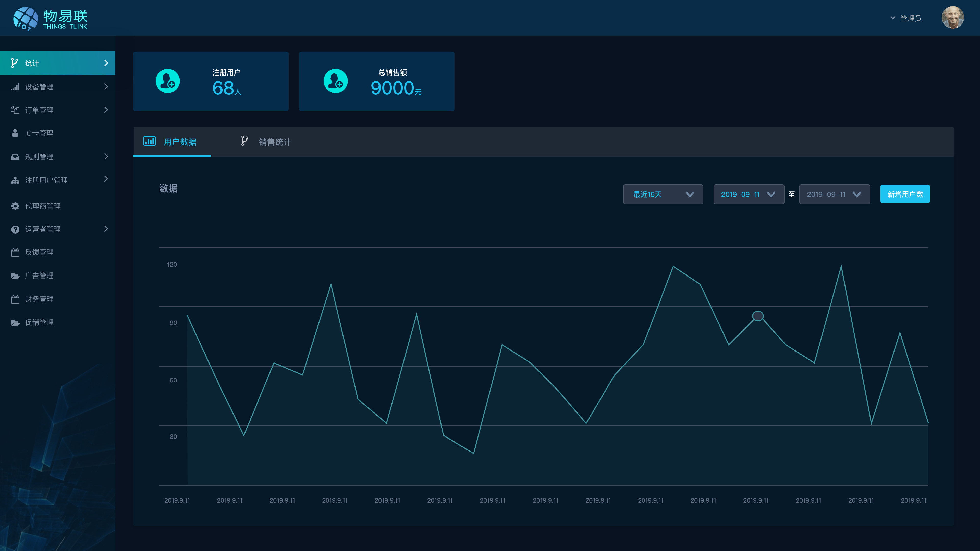Click the person icon next to IC卡管理

tap(15, 133)
